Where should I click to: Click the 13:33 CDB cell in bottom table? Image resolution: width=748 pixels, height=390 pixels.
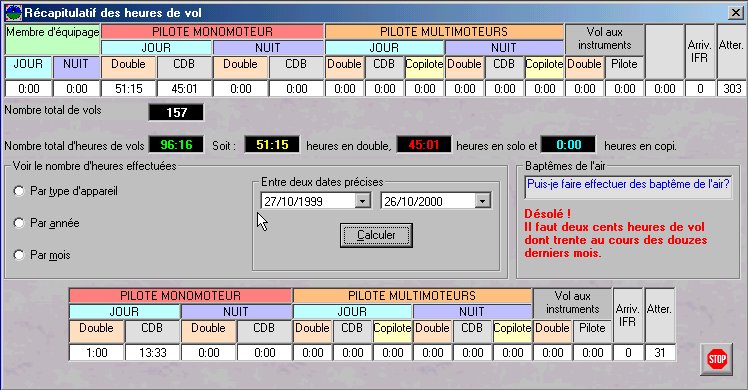[x=153, y=353]
